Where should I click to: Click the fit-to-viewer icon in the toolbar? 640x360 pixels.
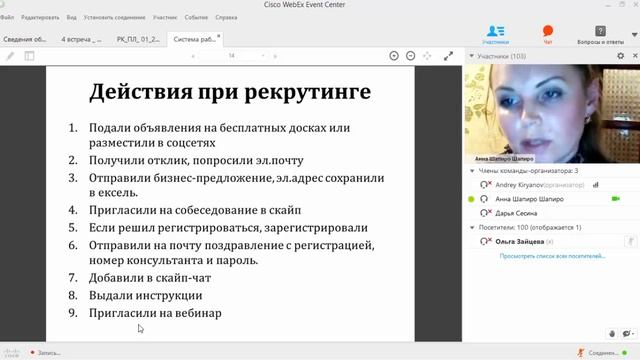pyautogui.click(x=427, y=56)
